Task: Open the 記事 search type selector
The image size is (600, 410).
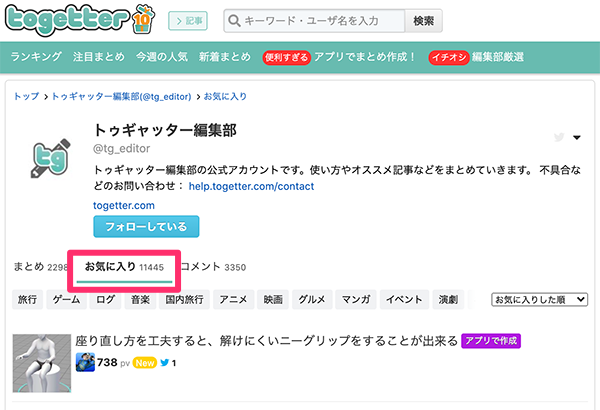Action: pyautogui.click(x=187, y=20)
